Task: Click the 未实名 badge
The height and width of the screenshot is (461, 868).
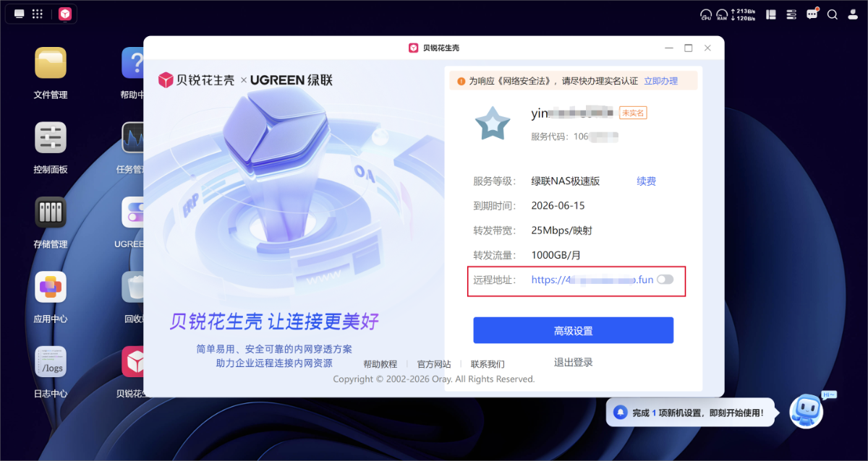Action: [x=633, y=113]
